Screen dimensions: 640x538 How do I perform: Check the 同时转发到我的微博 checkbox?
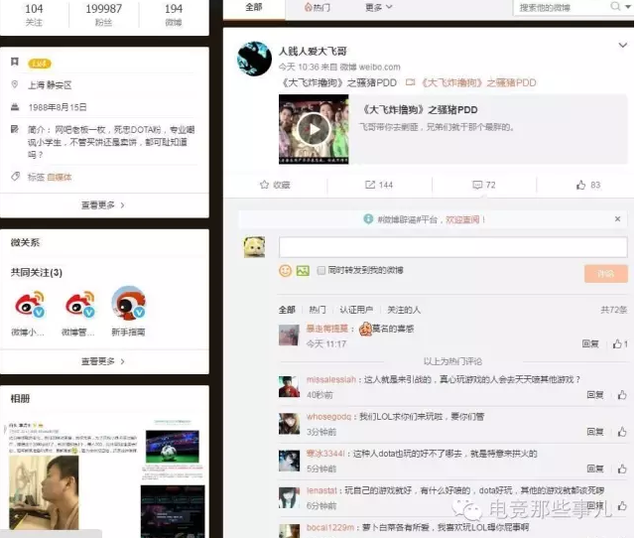[321, 271]
